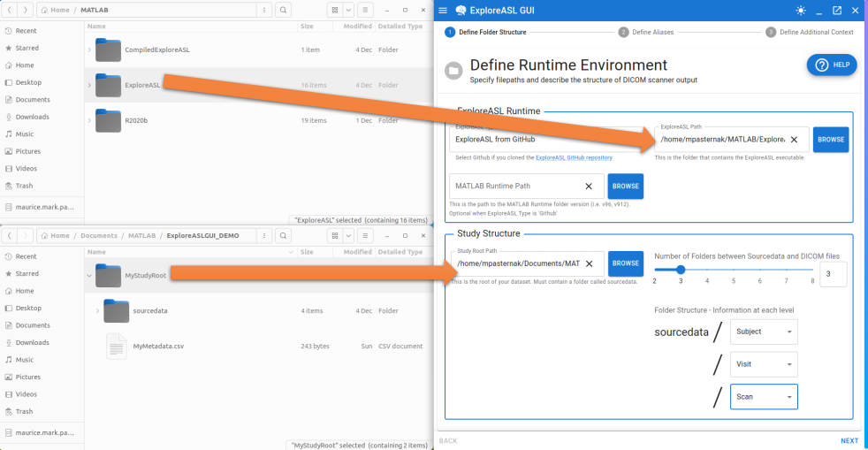Image resolution: width=868 pixels, height=450 pixels.
Task: Click the ExploreASL brain logo icon
Action: click(x=461, y=11)
